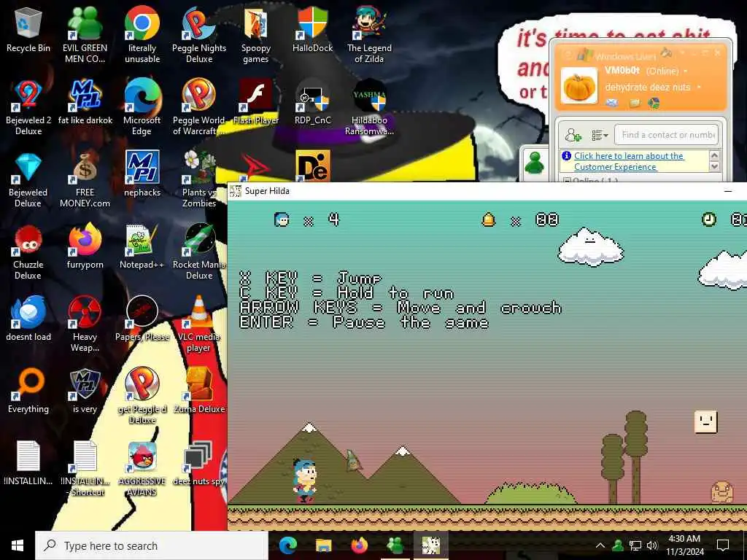Launch Microsoft Edge from the desktop

[x=142, y=106]
